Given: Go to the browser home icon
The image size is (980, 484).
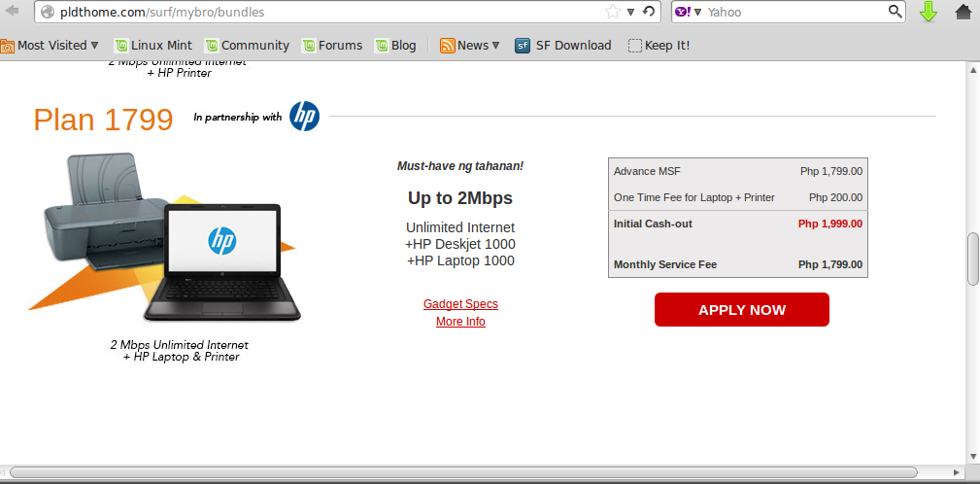Looking at the screenshot, I should (x=963, y=12).
